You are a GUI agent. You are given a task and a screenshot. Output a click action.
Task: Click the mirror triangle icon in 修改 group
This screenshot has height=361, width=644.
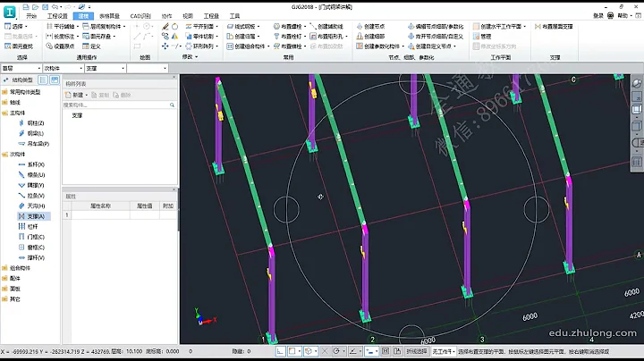(175, 36)
